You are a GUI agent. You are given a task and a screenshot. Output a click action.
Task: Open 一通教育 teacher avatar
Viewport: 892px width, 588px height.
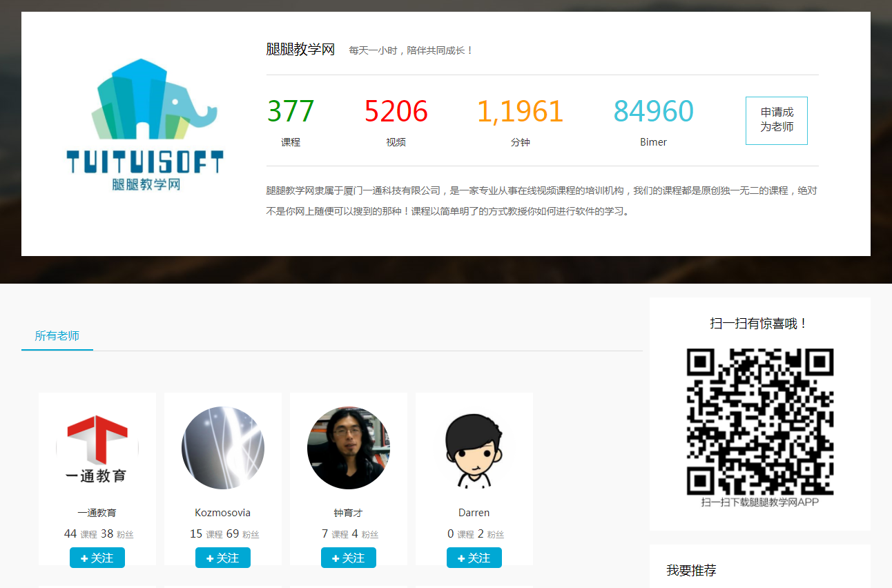tap(97, 448)
